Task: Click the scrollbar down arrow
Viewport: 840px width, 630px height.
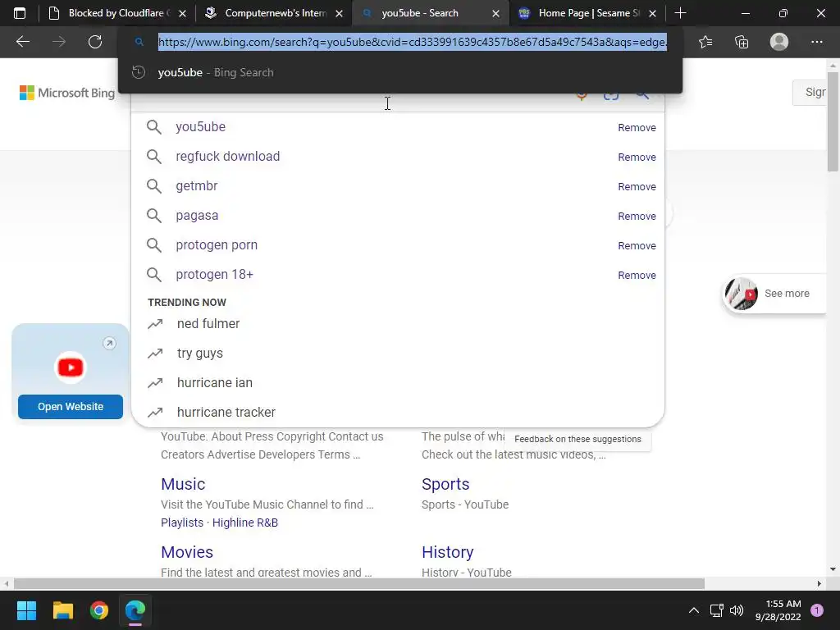Action: click(833, 569)
